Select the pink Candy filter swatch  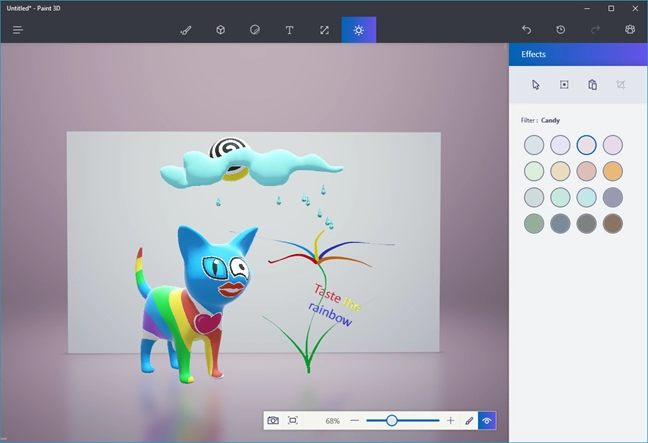586,145
